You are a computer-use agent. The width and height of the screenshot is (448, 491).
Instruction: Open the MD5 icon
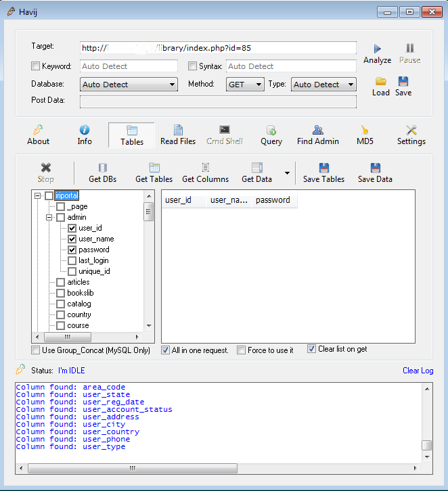coord(365,130)
